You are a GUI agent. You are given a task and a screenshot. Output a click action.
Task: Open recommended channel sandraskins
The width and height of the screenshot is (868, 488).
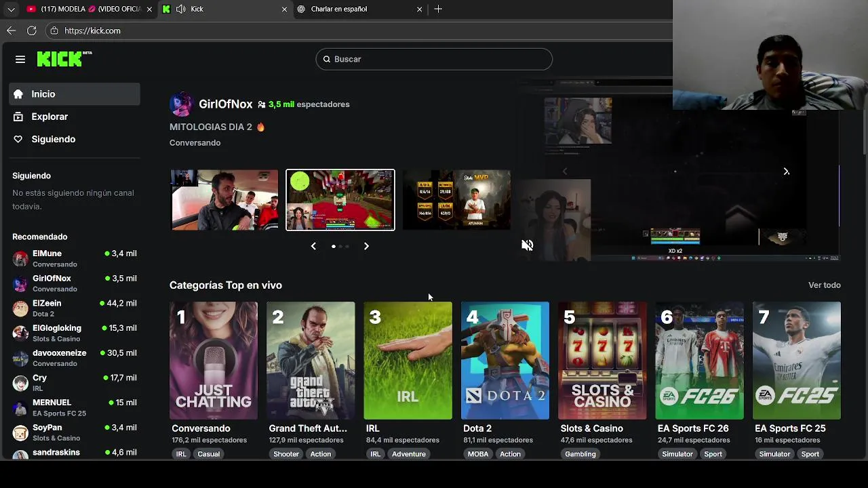(75, 453)
